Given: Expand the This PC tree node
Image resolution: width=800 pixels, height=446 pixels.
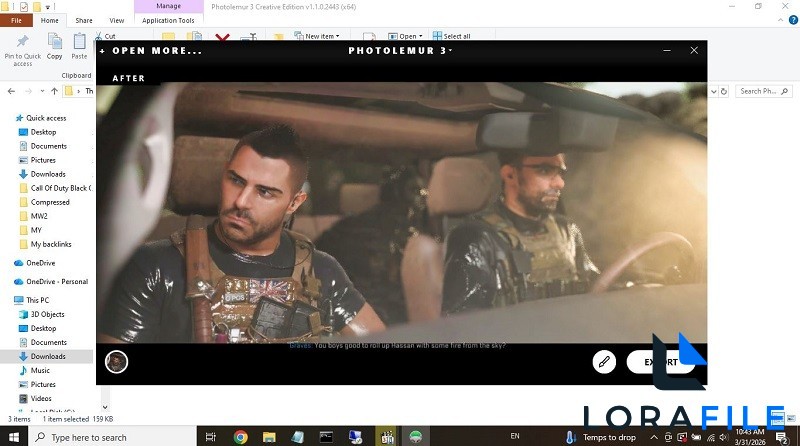Looking at the screenshot, I should pos(8,300).
